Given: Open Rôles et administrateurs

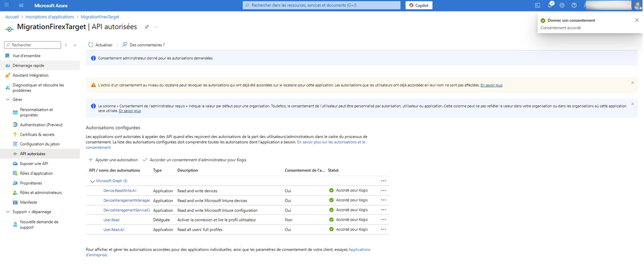Looking at the screenshot, I should [x=40, y=193].
